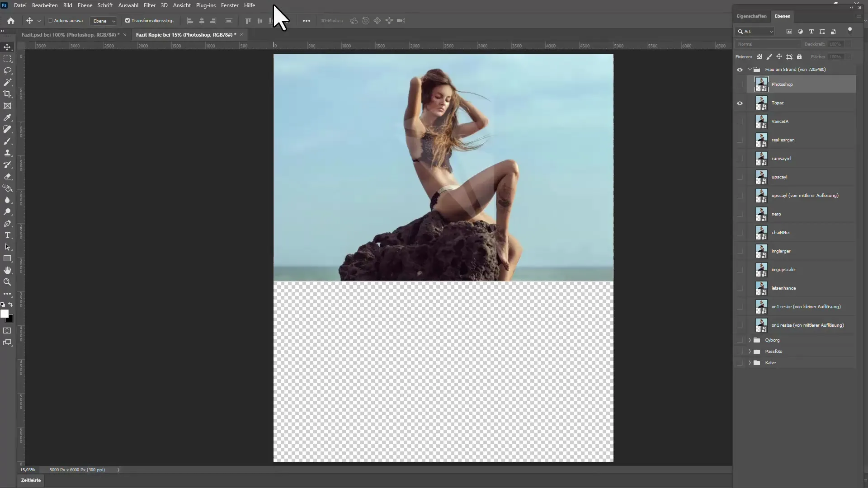Click the Ebene menu item
The image size is (868, 488).
tap(84, 5)
